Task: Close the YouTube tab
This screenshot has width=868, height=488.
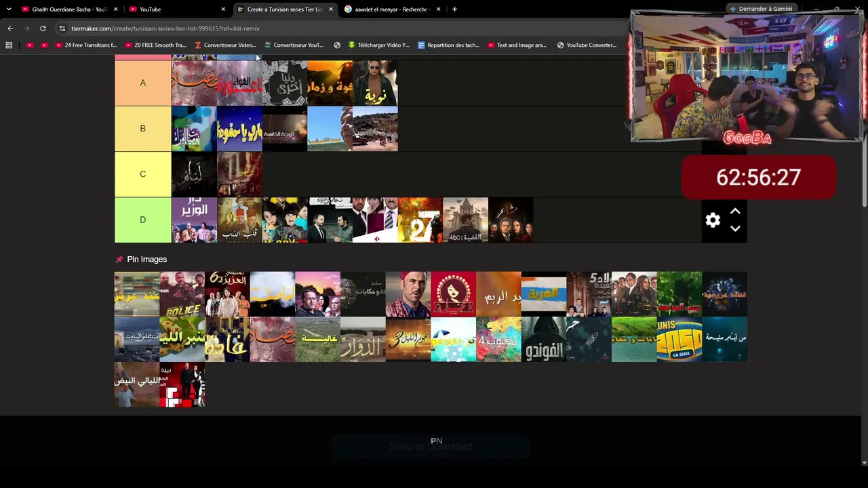Action: [223, 9]
